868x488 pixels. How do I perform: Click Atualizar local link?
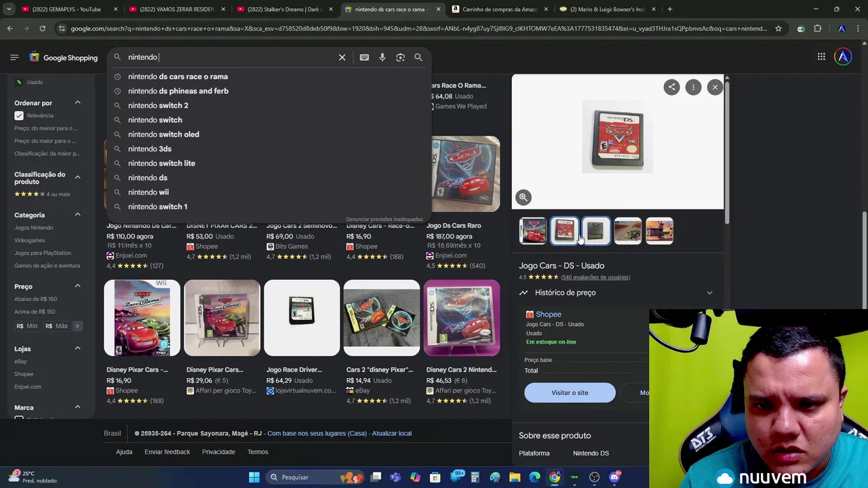pos(392,434)
